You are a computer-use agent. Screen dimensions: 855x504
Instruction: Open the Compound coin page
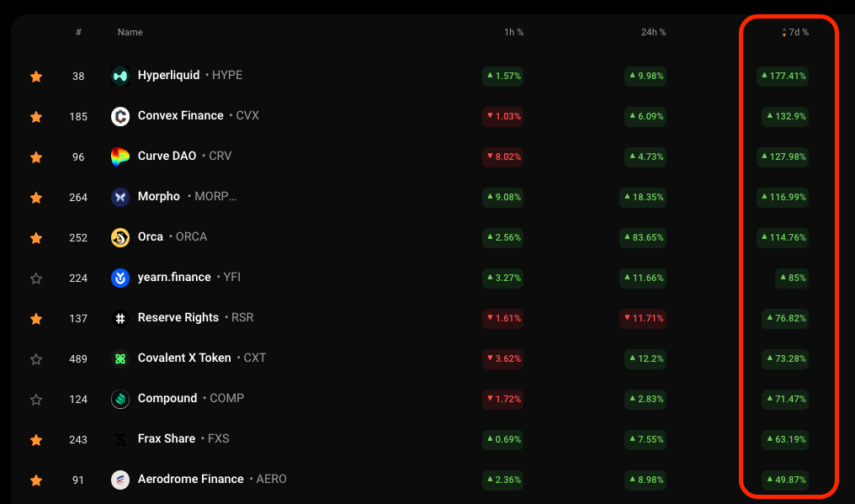[x=167, y=398]
